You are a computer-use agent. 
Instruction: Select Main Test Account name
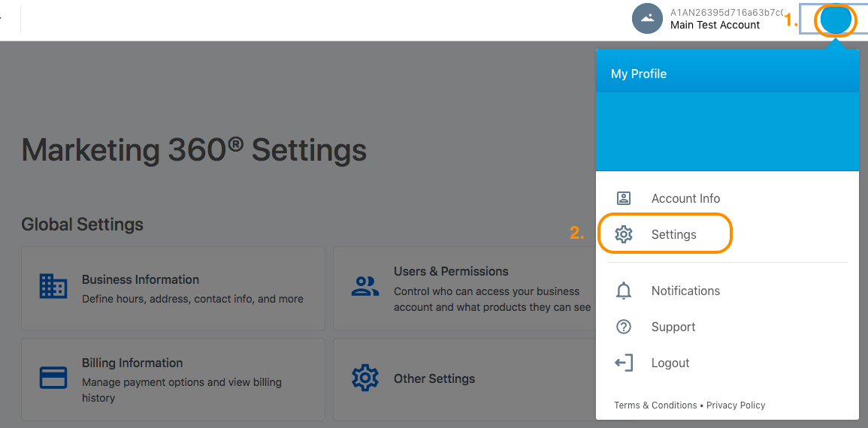715,25
